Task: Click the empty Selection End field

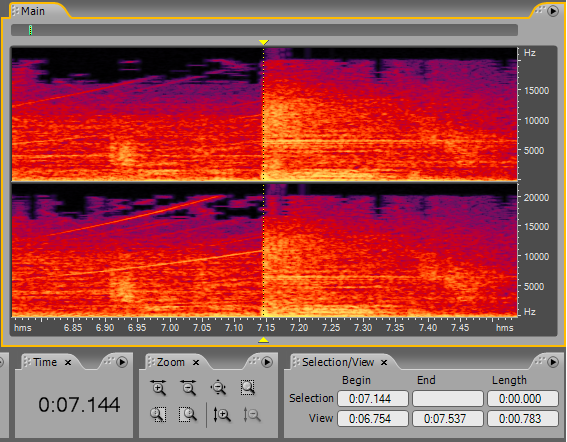Action: coord(448,399)
